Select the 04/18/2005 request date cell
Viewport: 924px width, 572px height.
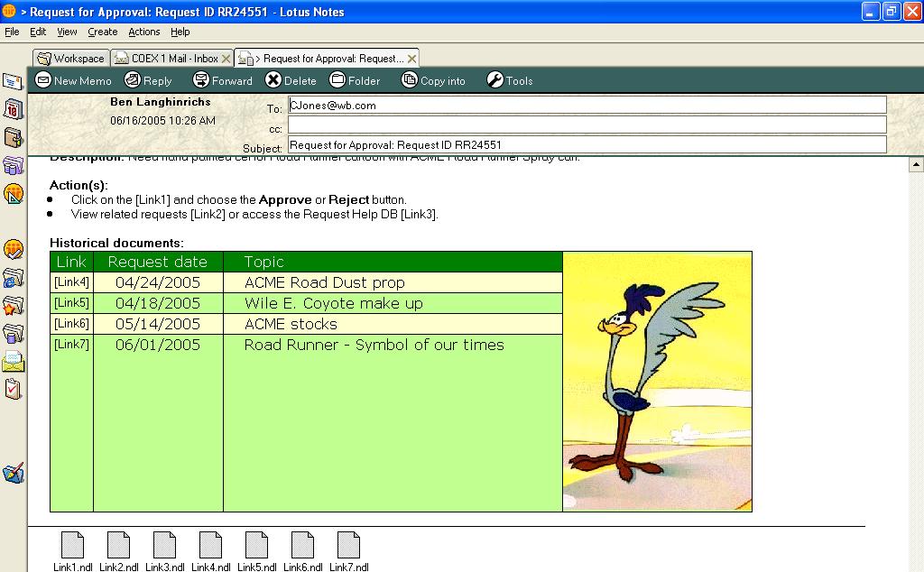(158, 303)
